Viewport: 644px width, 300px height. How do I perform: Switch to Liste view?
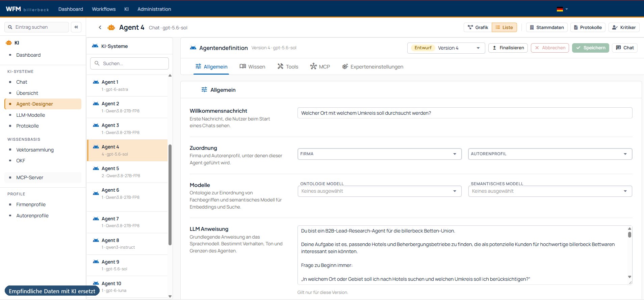coord(504,27)
